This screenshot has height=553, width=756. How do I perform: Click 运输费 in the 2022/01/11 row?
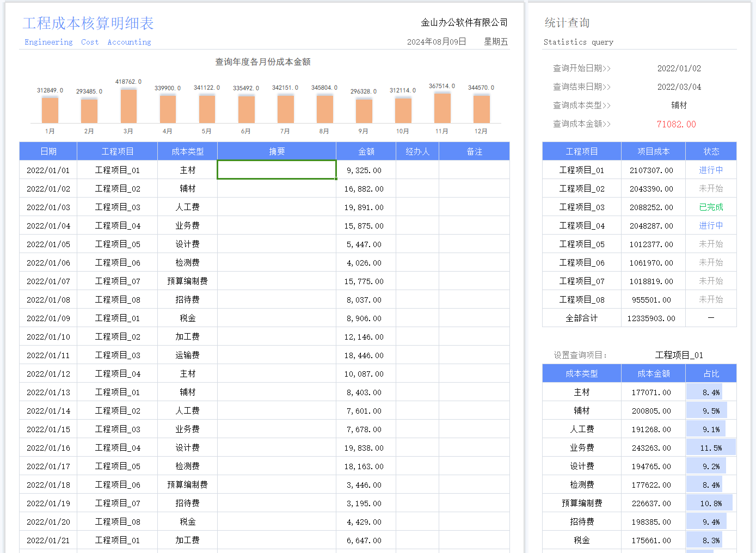(188, 355)
